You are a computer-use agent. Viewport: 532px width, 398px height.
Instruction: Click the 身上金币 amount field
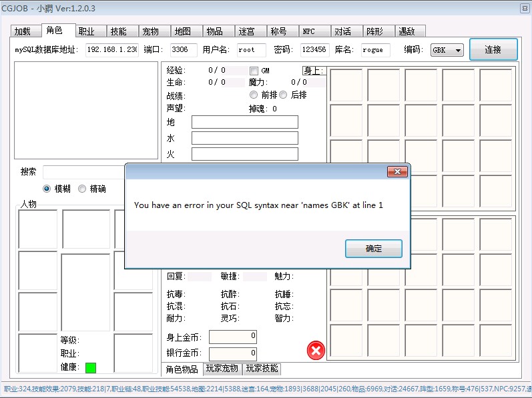coord(233,337)
